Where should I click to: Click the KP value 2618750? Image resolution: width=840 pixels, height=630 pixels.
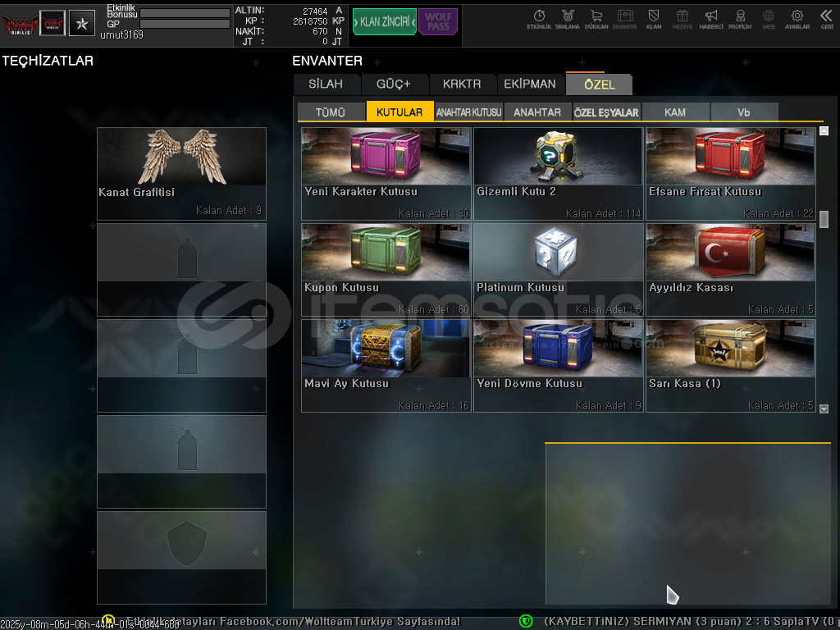(x=310, y=21)
